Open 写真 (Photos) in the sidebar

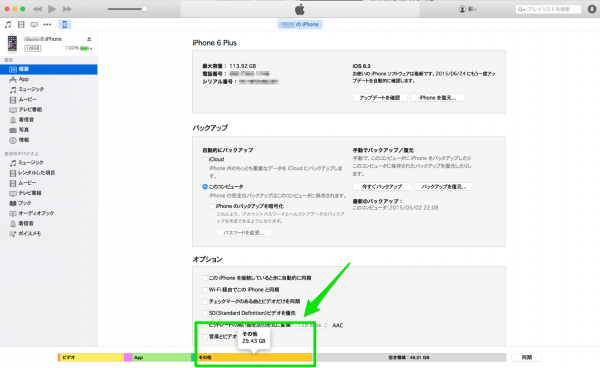(49, 130)
